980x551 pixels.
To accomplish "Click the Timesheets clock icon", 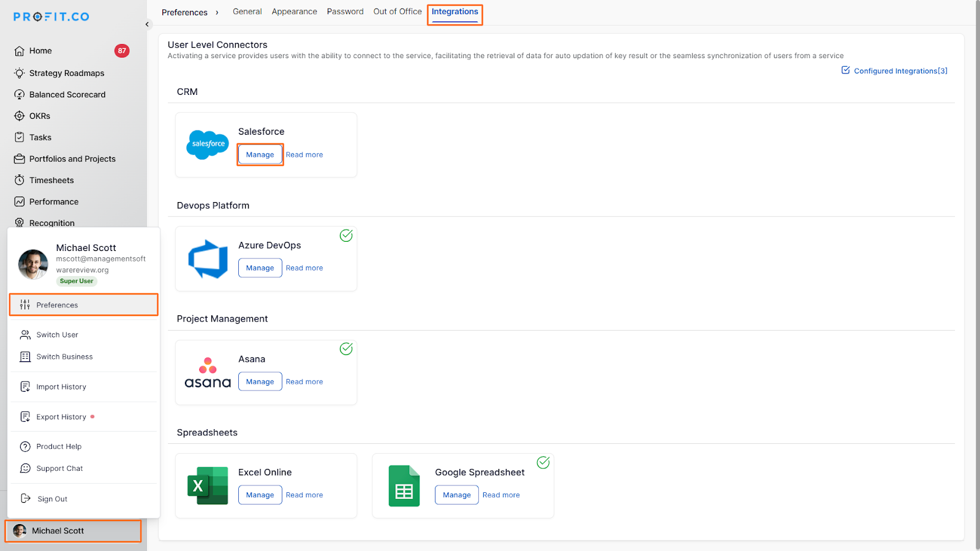I will 20,180.
